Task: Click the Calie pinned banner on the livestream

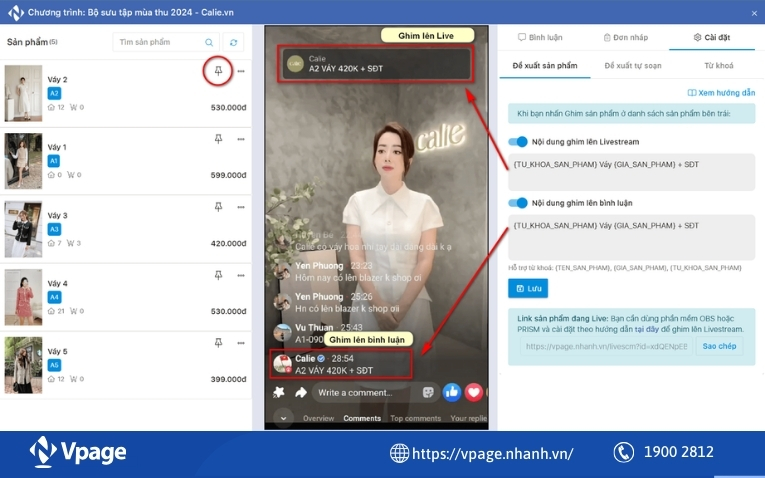Action: 375,64
